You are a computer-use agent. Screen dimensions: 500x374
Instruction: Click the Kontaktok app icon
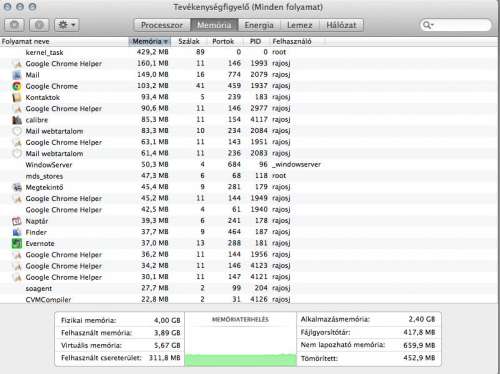tap(17, 97)
